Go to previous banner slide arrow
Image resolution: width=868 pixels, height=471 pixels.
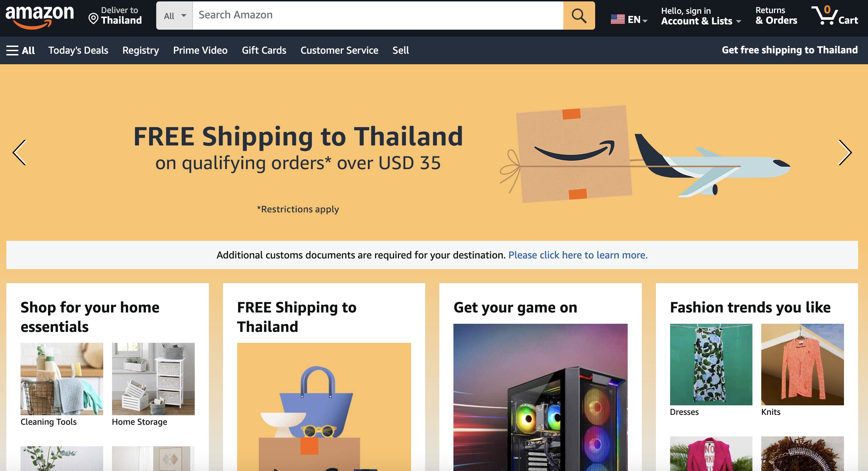point(19,153)
